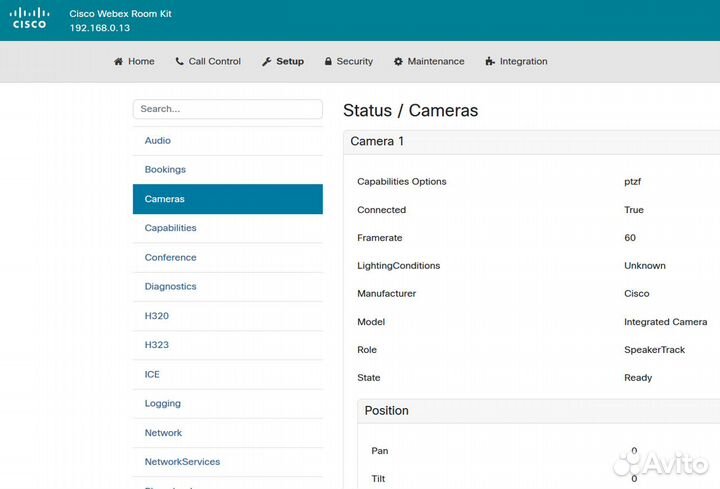Click the Status / Cameras page heading
This screenshot has height=489, width=720.
coord(411,111)
